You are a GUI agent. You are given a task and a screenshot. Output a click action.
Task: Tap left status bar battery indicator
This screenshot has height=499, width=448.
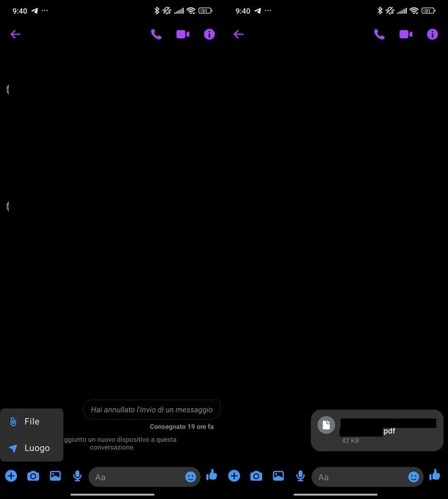(205, 11)
